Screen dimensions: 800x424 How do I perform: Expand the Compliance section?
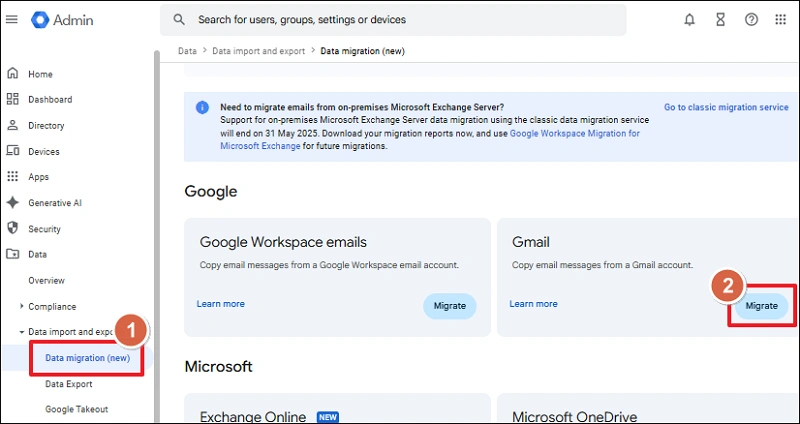(x=21, y=306)
